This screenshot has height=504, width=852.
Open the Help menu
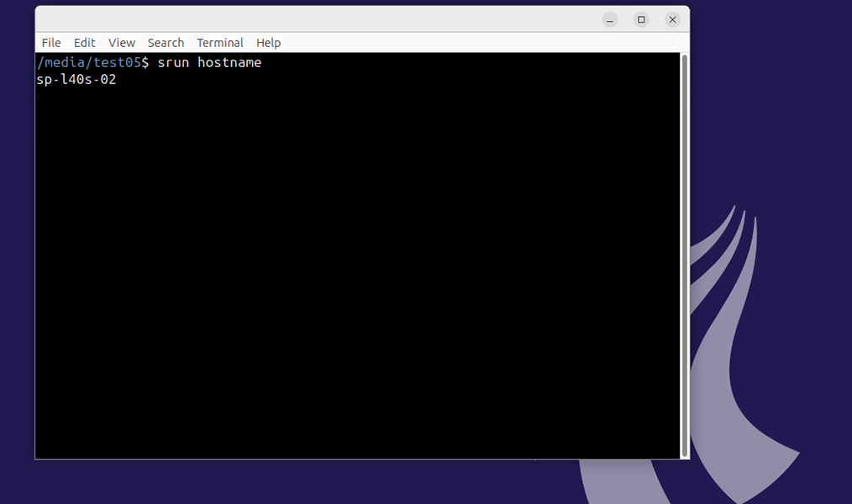[268, 43]
